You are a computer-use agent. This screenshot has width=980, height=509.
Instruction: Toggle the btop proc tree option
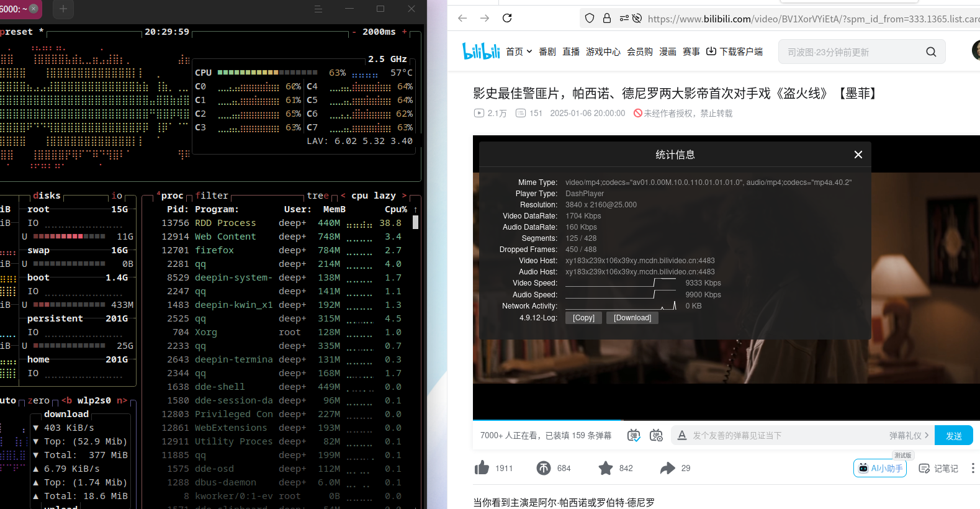pyautogui.click(x=318, y=196)
